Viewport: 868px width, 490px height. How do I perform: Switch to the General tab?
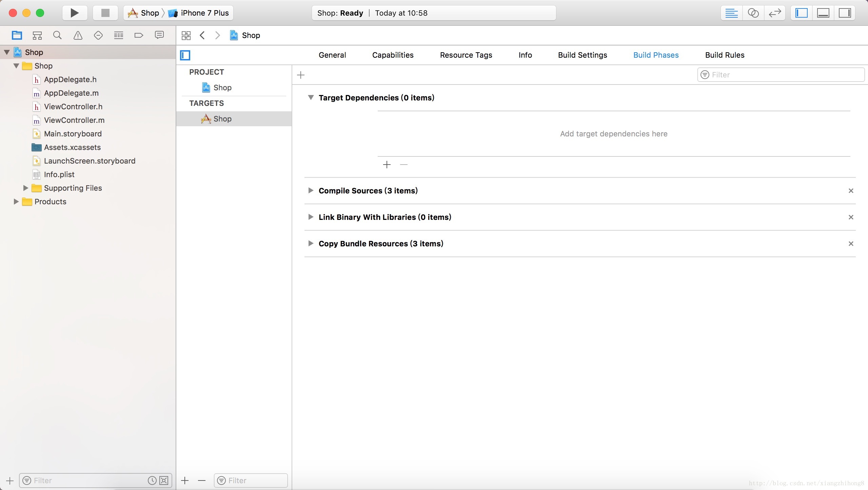(332, 55)
